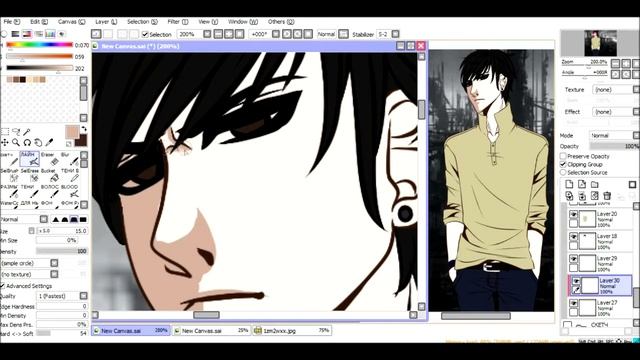Viewport: 640px width, 360px height.
Task: Click the Merge Down layer icon
Action: (x=582, y=196)
